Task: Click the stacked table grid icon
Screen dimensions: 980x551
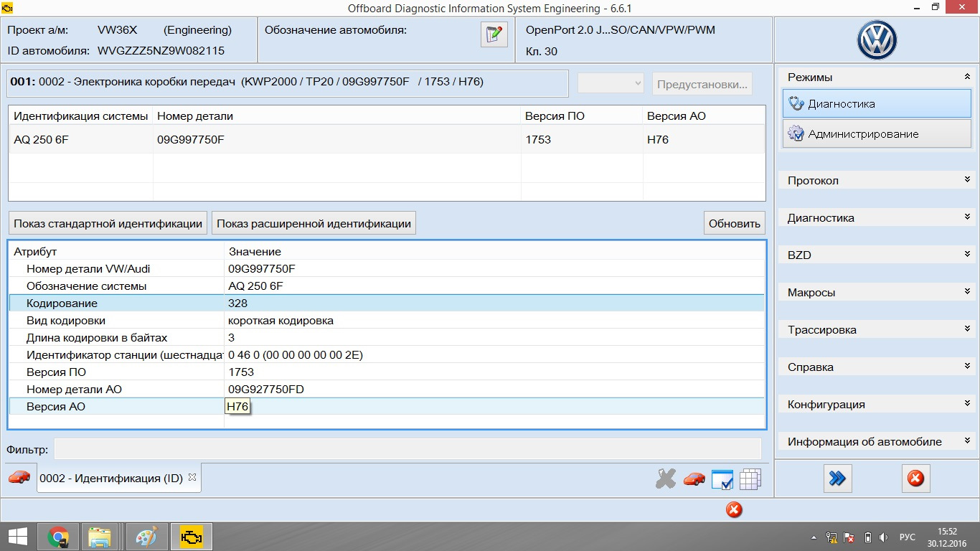Action: 750,479
